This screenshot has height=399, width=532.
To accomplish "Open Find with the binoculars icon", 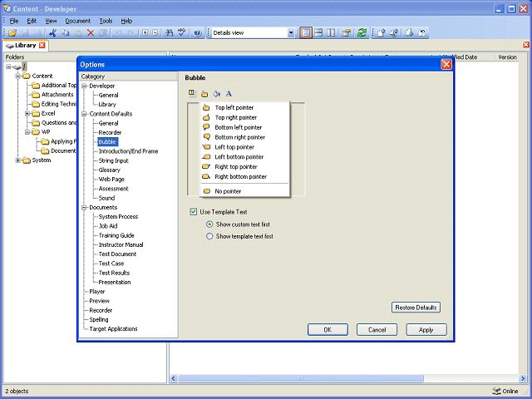I will 169,32.
